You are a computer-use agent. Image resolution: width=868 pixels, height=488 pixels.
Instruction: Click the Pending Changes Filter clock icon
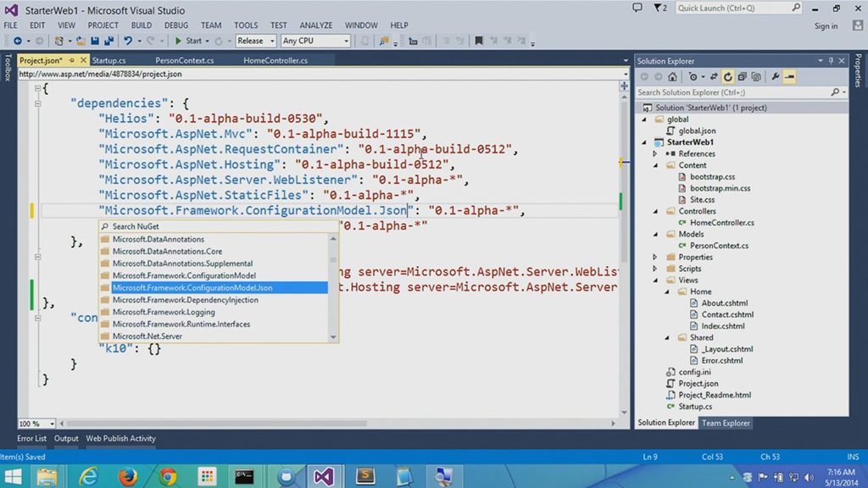click(x=693, y=77)
